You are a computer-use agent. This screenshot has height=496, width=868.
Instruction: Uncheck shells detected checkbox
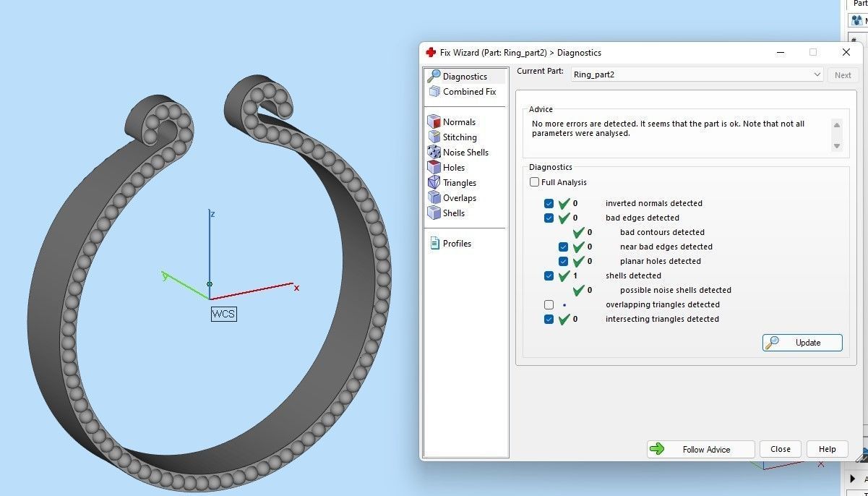coord(549,276)
